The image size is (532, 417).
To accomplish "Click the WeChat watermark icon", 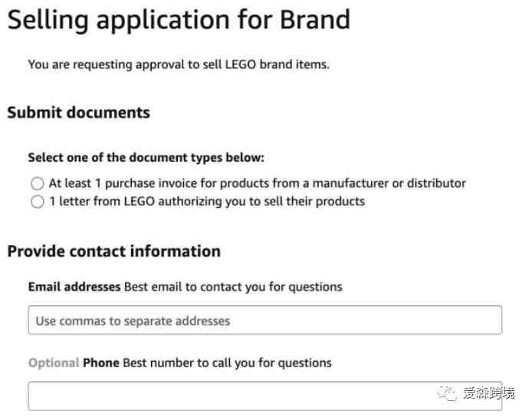I will click(447, 393).
